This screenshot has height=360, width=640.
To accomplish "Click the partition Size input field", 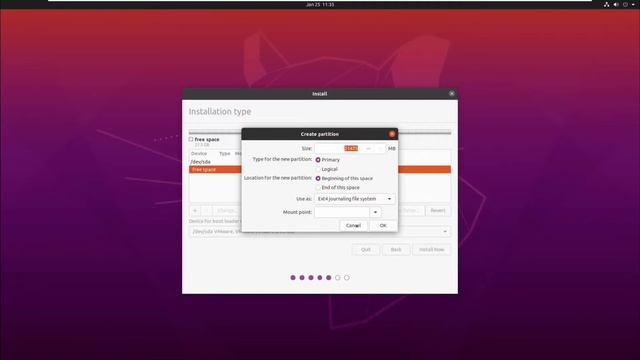I will pyautogui.click(x=338, y=149).
